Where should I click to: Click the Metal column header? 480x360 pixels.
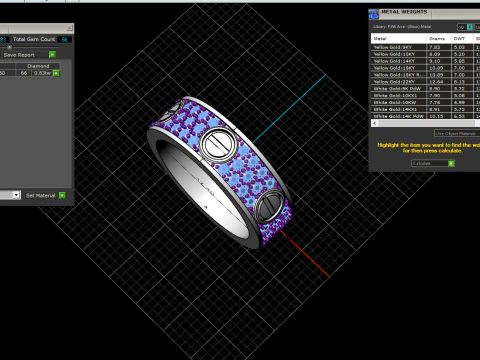[x=399, y=39]
